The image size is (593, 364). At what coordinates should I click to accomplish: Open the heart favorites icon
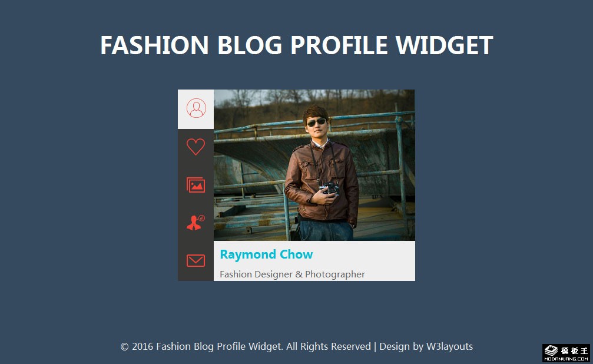[x=196, y=147]
